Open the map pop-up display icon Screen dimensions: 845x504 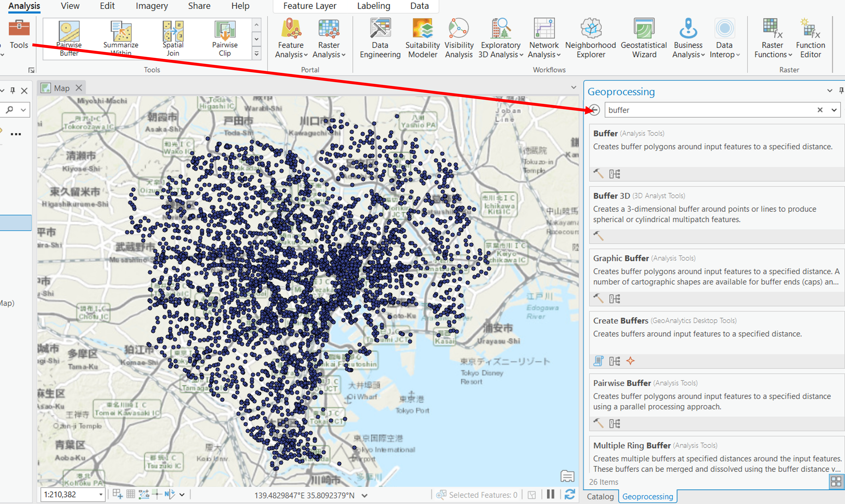(567, 476)
